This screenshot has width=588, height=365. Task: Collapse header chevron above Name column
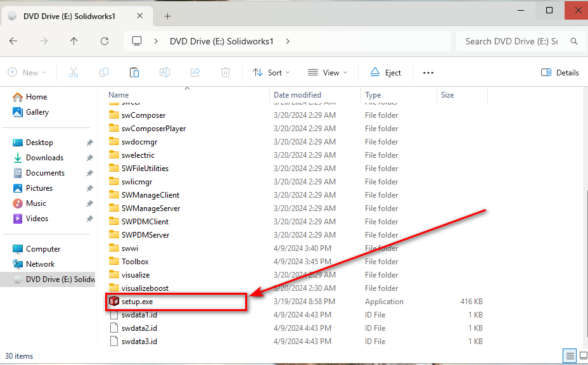click(187, 89)
